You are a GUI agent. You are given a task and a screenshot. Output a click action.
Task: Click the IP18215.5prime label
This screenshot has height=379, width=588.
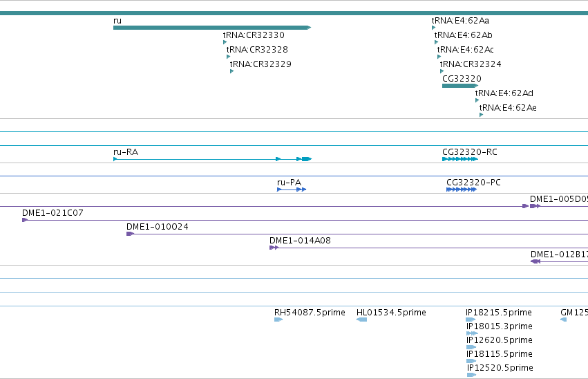point(499,313)
